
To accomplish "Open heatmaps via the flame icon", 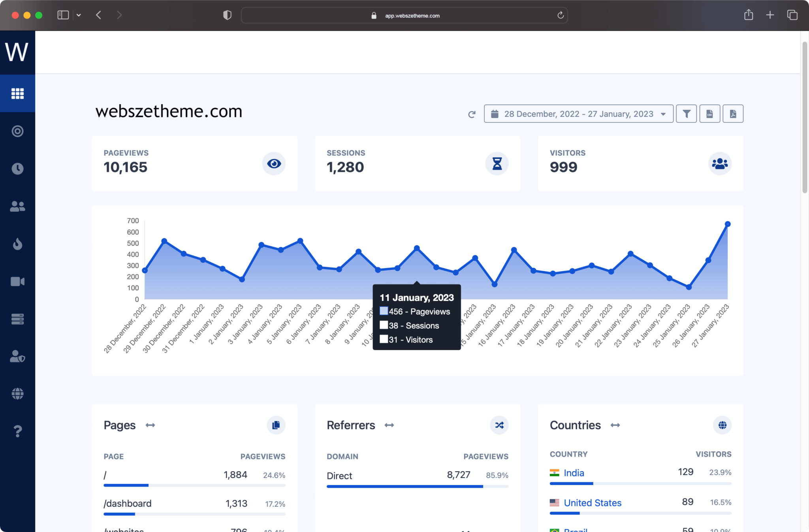I will [x=18, y=244].
